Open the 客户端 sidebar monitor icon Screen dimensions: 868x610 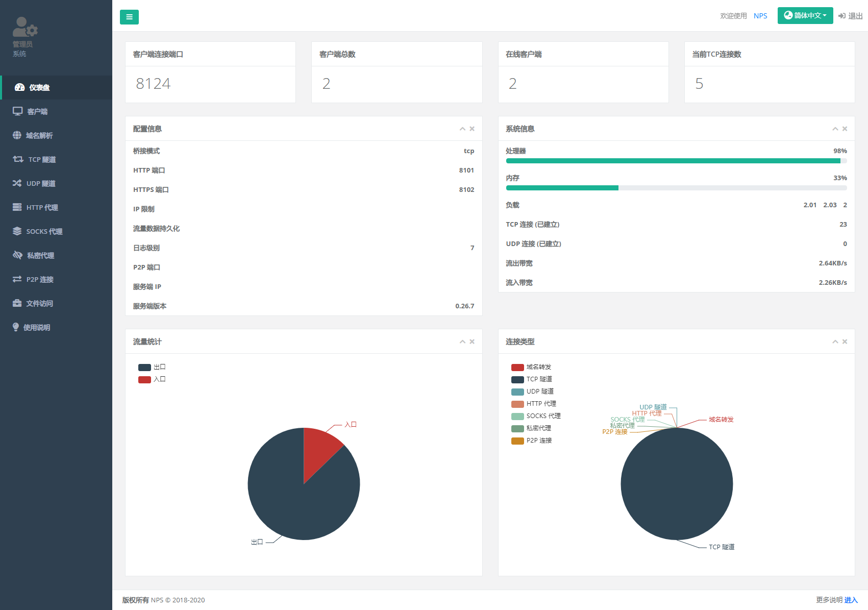click(x=18, y=111)
